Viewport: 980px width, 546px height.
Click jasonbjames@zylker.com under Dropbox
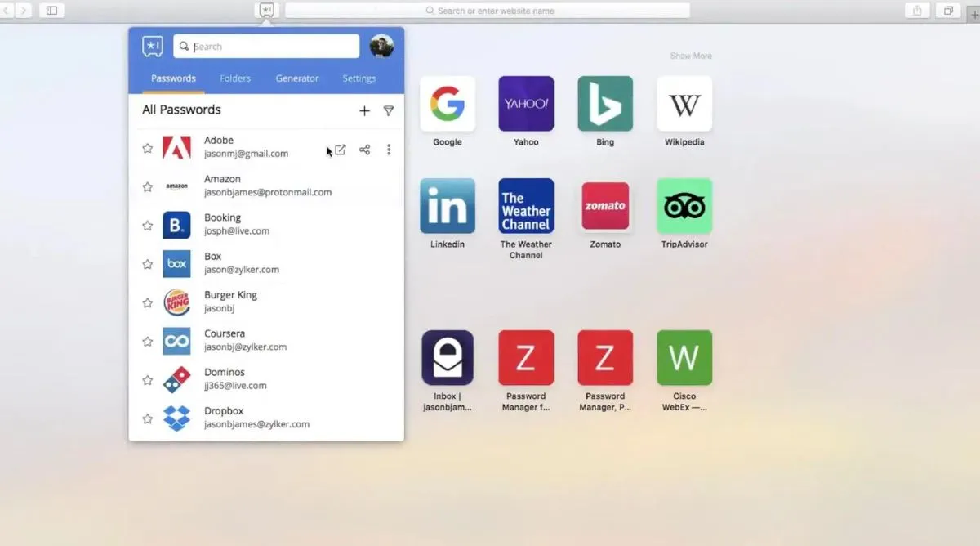[x=257, y=424]
